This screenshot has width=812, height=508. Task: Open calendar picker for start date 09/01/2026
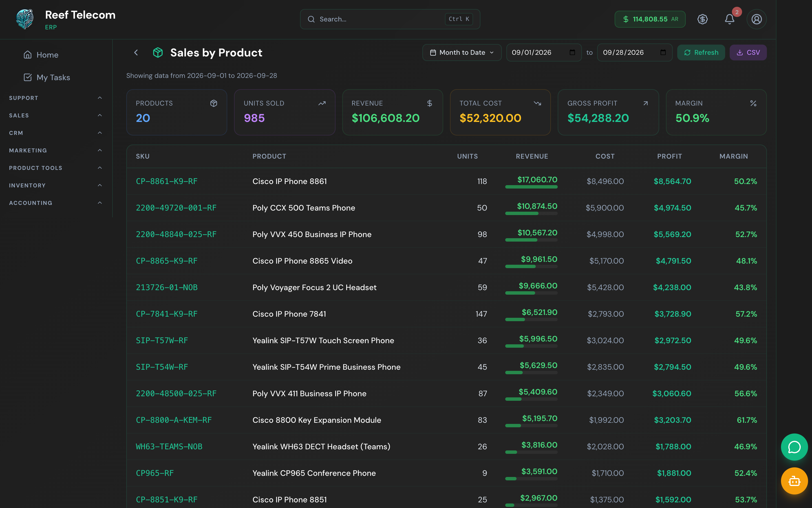tap(572, 52)
